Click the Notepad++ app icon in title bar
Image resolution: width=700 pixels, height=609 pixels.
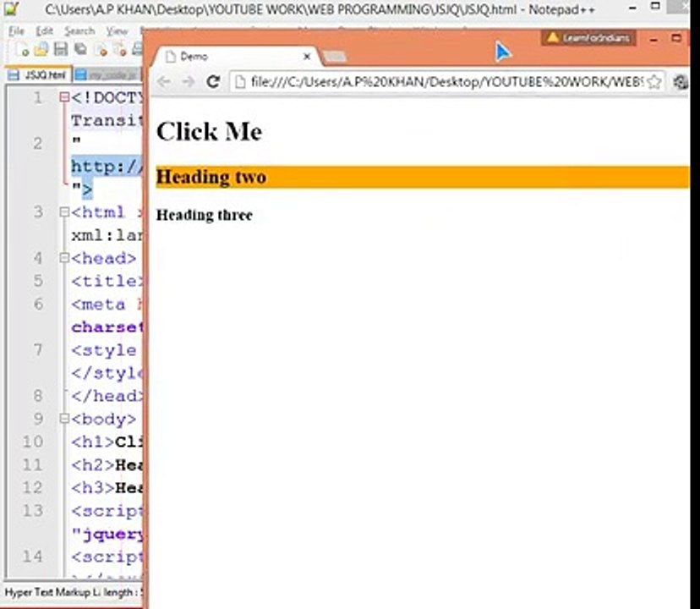pos(11,9)
